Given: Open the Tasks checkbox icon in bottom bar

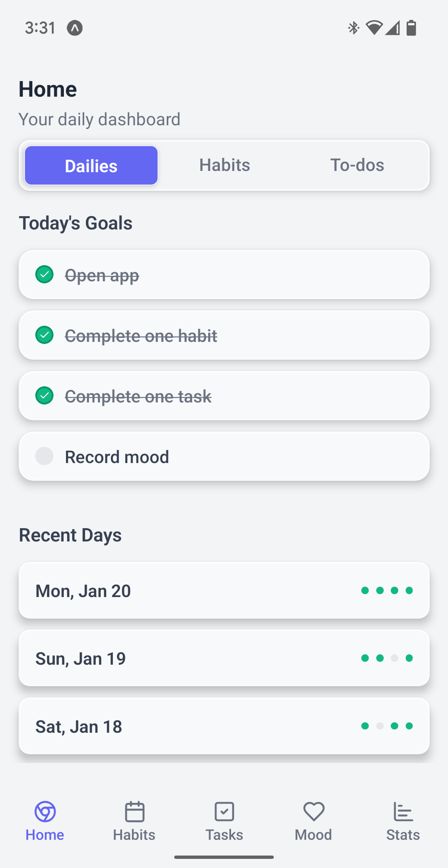Looking at the screenshot, I should pyautogui.click(x=224, y=812).
